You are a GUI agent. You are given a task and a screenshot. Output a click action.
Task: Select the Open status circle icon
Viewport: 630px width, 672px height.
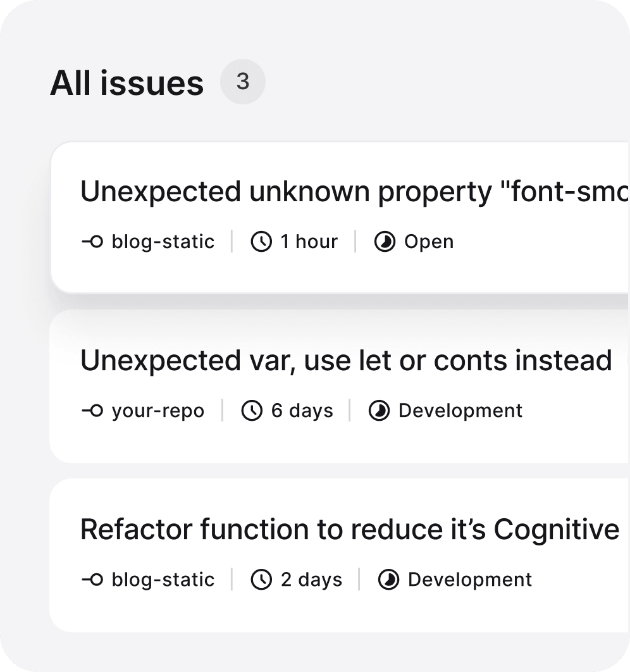click(385, 241)
